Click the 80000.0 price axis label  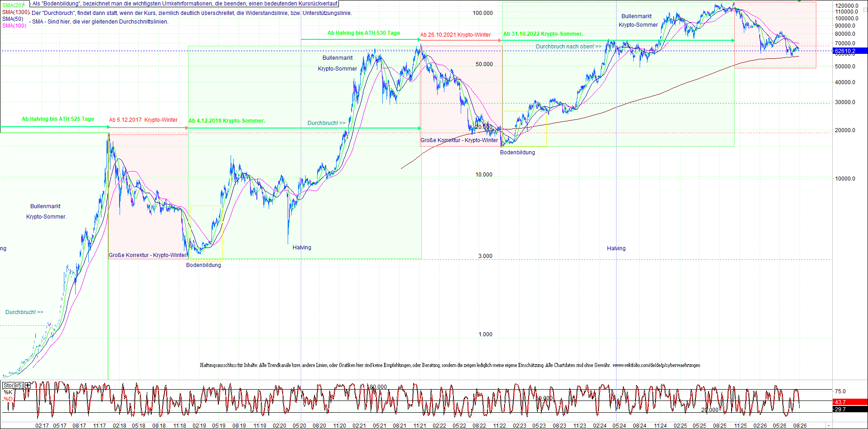845,34
